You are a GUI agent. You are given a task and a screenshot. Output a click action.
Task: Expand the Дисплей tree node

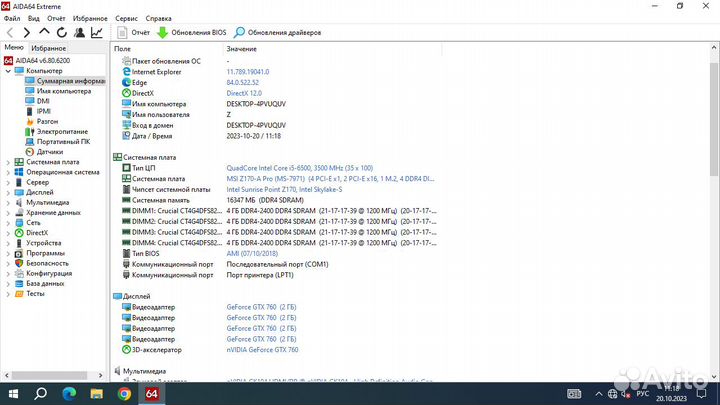[8, 192]
